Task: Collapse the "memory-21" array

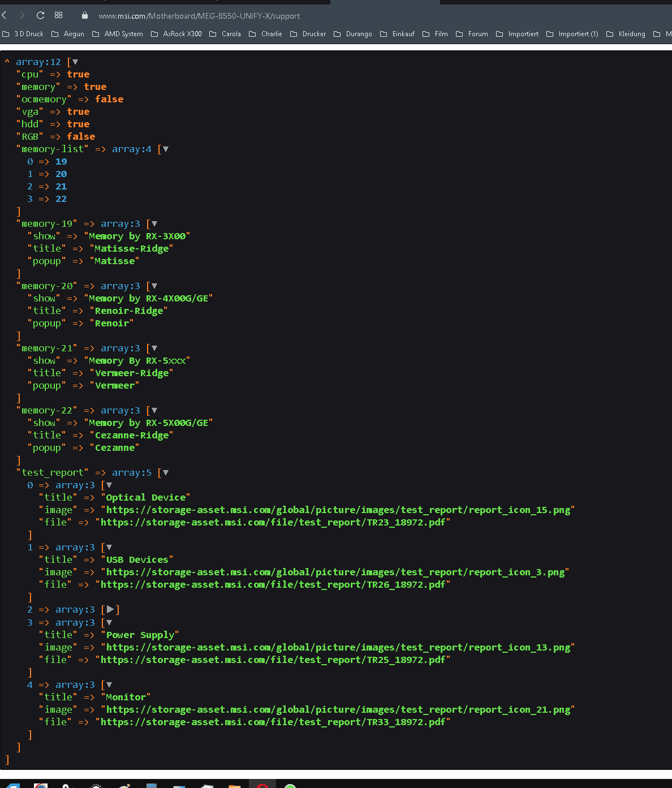Action: pos(154,348)
